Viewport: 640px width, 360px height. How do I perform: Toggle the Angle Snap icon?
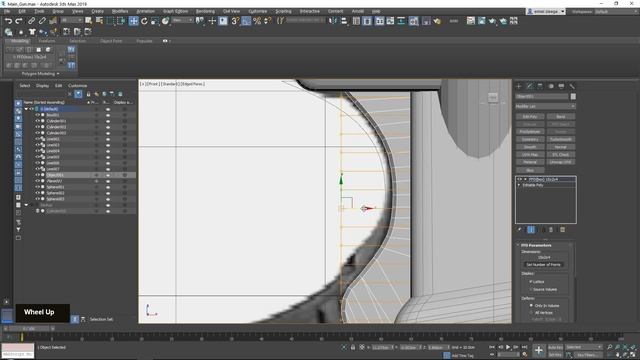pos(246,21)
